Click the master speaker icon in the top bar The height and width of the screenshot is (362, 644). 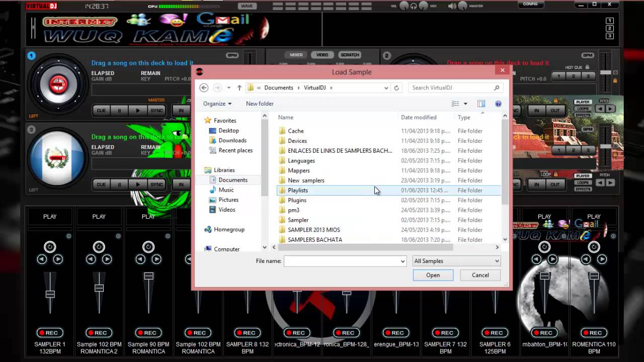(452, 6)
